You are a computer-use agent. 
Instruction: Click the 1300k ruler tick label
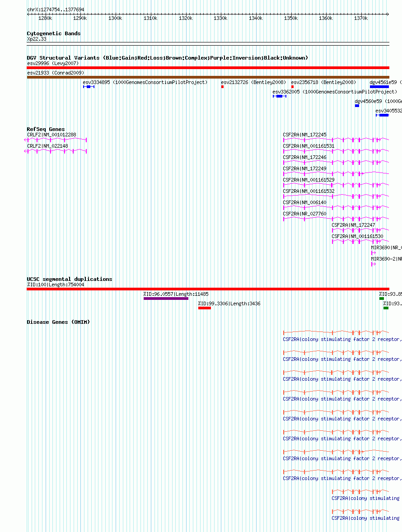tap(115, 19)
